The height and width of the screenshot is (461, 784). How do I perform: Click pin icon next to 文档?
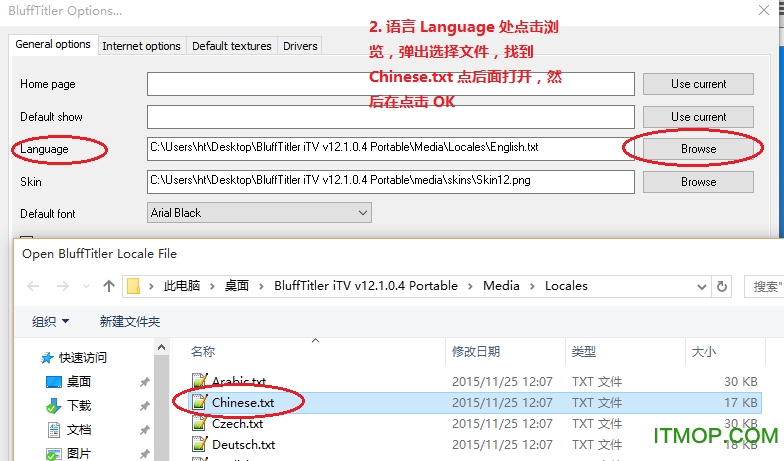(144, 430)
